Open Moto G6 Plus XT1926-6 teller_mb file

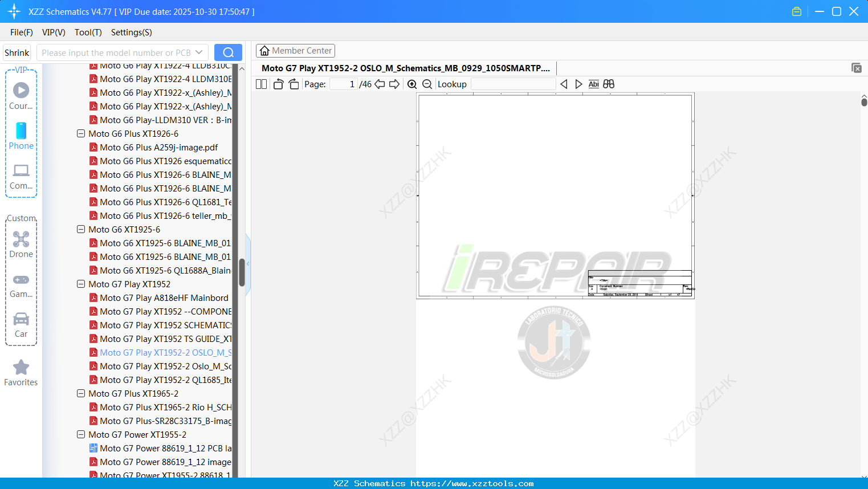(x=161, y=216)
